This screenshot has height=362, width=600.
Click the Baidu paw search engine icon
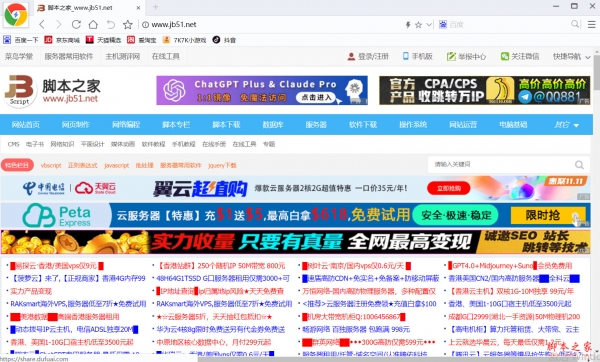443,24
